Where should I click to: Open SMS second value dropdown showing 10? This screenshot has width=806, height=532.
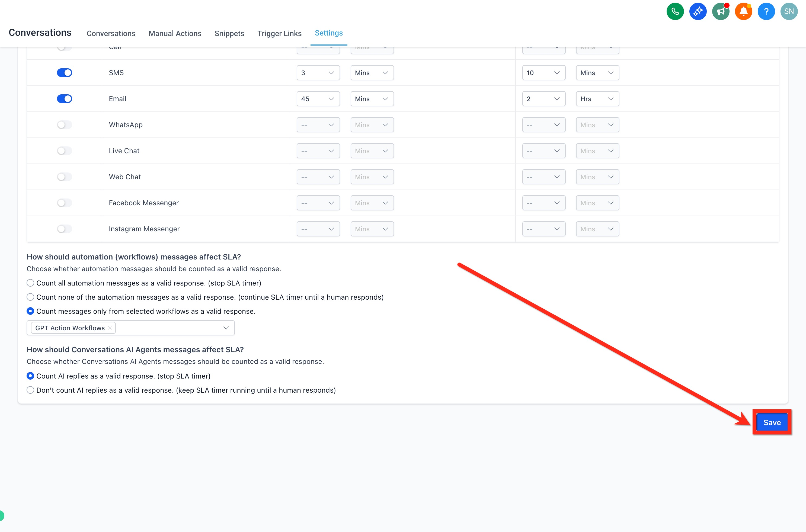[544, 73]
